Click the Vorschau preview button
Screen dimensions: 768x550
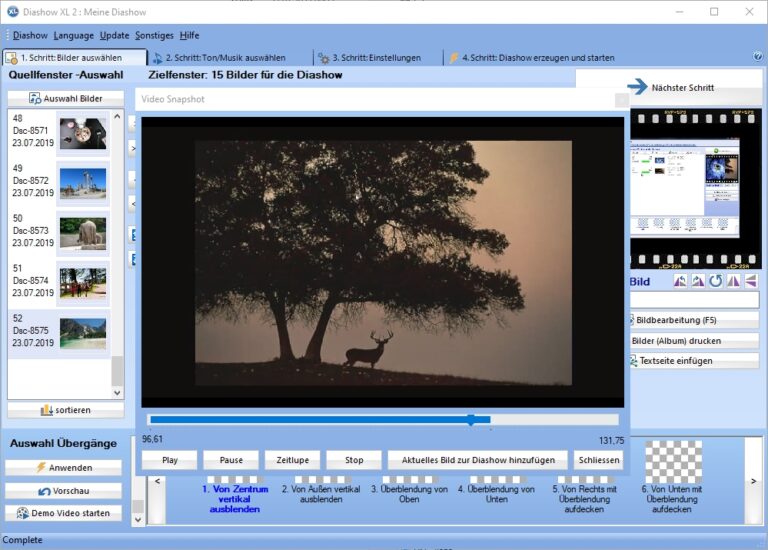(64, 491)
